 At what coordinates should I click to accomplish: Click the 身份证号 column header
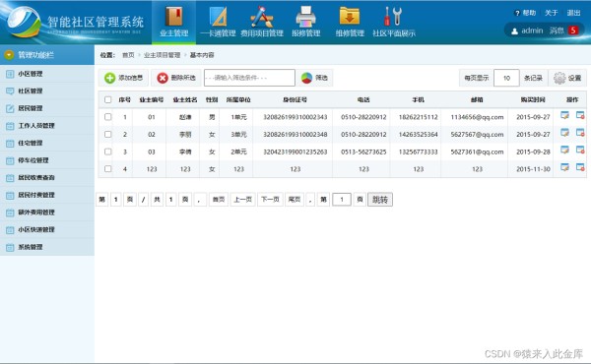coord(295,99)
